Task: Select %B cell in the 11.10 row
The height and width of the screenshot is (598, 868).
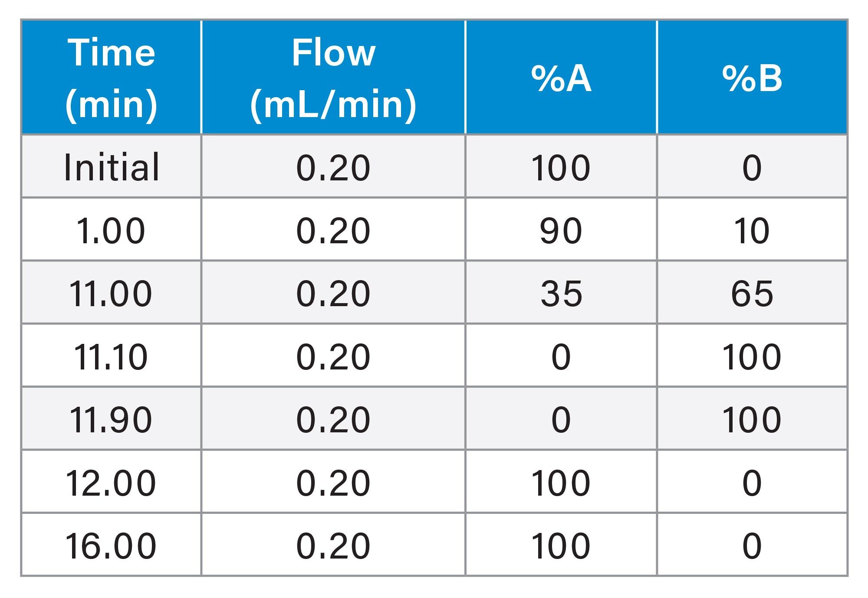Action: pos(752,356)
